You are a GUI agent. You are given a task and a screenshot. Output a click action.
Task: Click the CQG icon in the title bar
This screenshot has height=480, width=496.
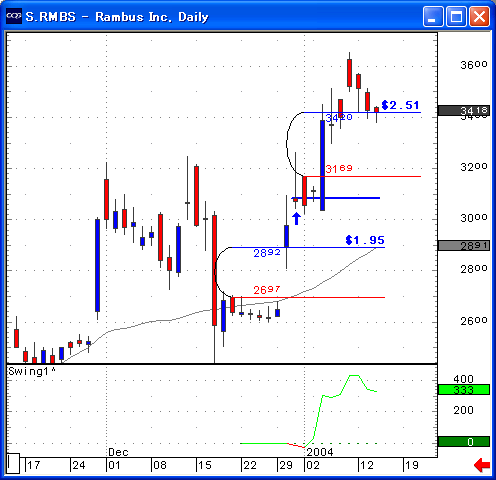click(14, 16)
